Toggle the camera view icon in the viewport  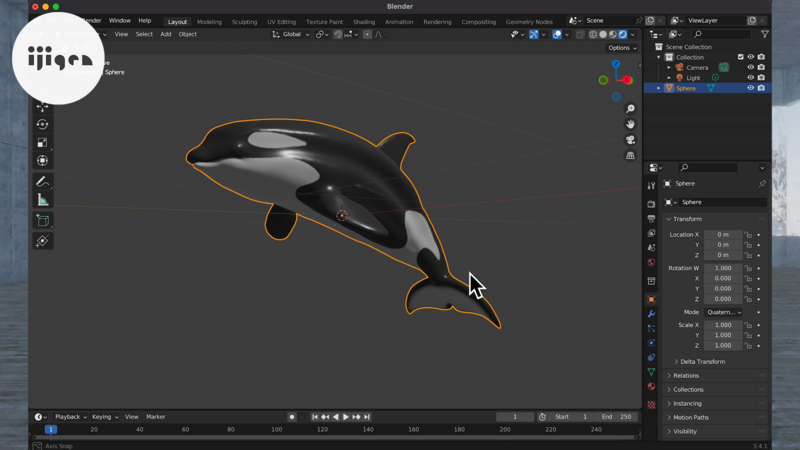point(631,140)
